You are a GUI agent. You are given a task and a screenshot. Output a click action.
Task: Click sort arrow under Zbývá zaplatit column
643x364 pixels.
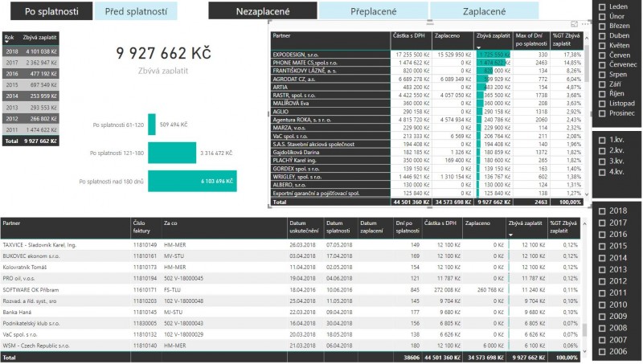[479, 47]
